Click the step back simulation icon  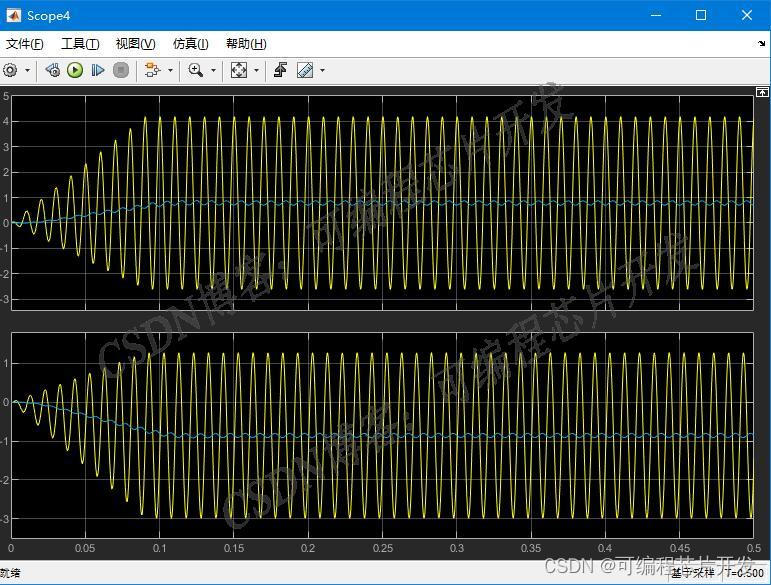coord(52,70)
